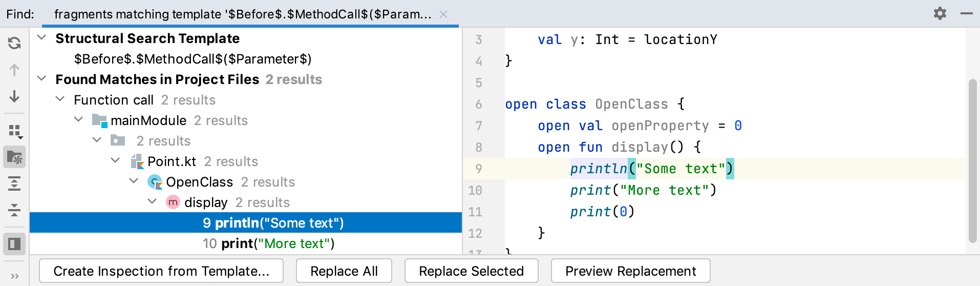
Task: Collapse the Point.kt file node
Action: [116, 160]
